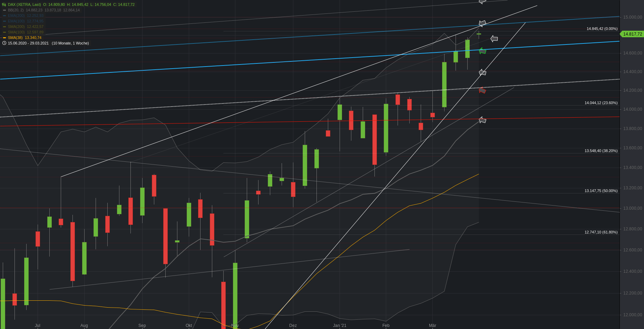Select the arrow marker on the rising white trendline
The height and width of the screenshot is (329, 644).
point(482,72)
